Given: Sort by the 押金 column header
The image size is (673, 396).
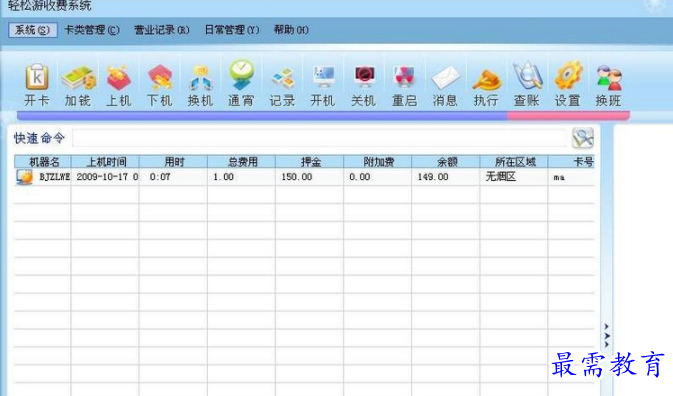Looking at the screenshot, I should [x=309, y=162].
